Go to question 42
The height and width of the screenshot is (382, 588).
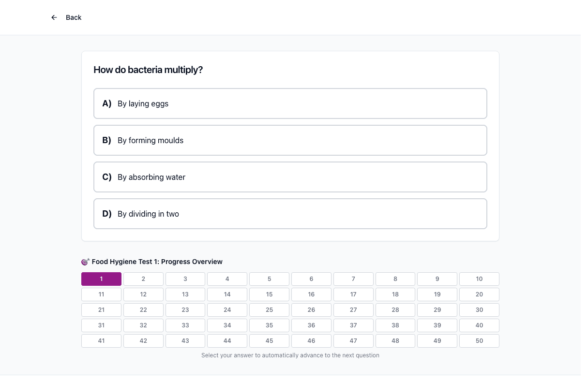(143, 341)
